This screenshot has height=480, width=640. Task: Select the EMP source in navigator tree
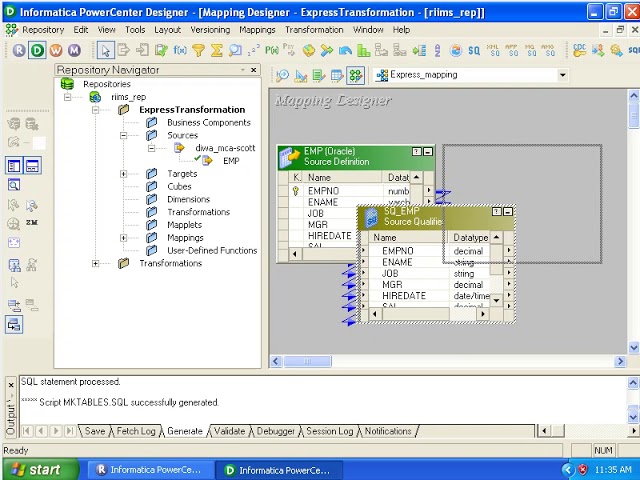pos(231,161)
